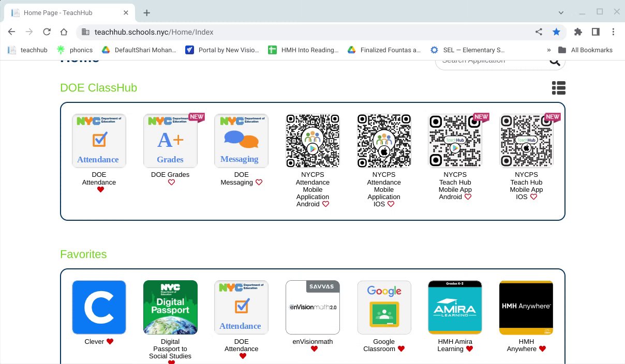Click the Favorites section heading

[x=83, y=254]
